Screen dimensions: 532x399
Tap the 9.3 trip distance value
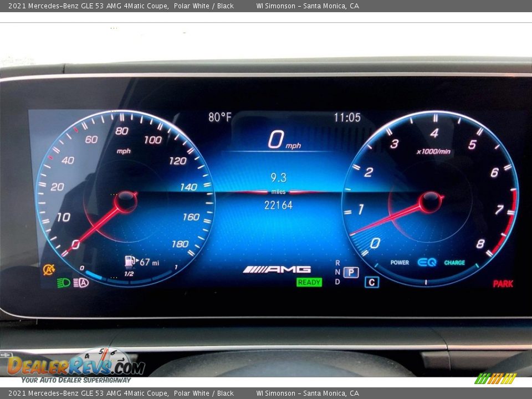[x=279, y=177]
